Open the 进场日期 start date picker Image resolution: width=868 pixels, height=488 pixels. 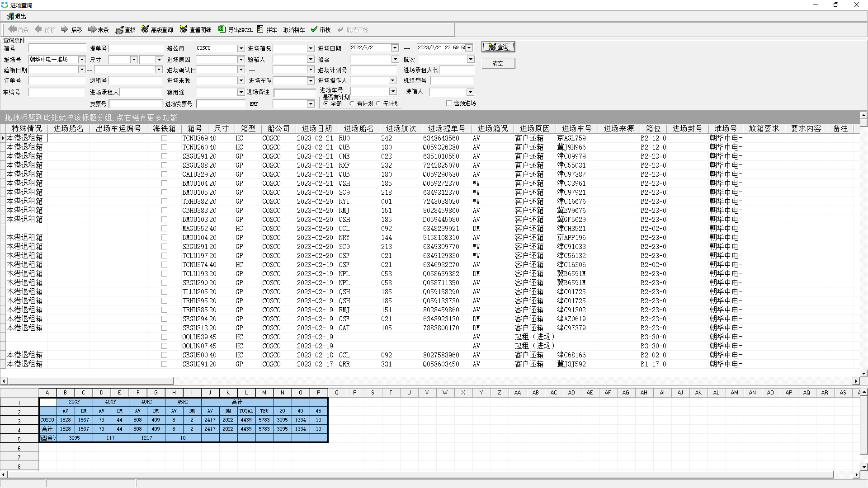395,48
